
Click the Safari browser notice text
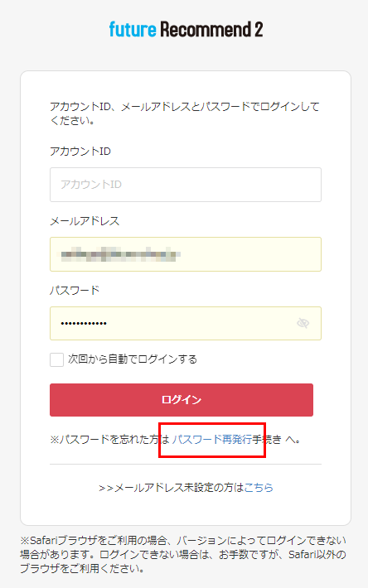[183, 555]
